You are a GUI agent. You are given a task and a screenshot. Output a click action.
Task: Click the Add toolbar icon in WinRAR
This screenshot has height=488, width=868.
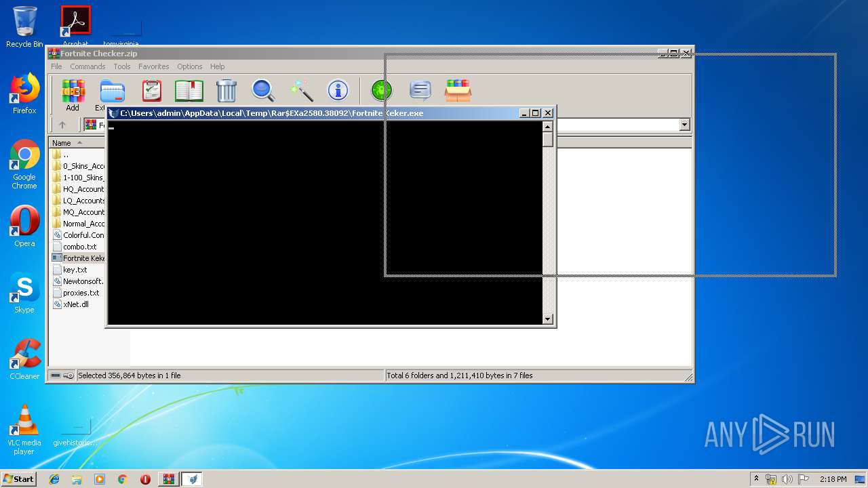(73, 95)
